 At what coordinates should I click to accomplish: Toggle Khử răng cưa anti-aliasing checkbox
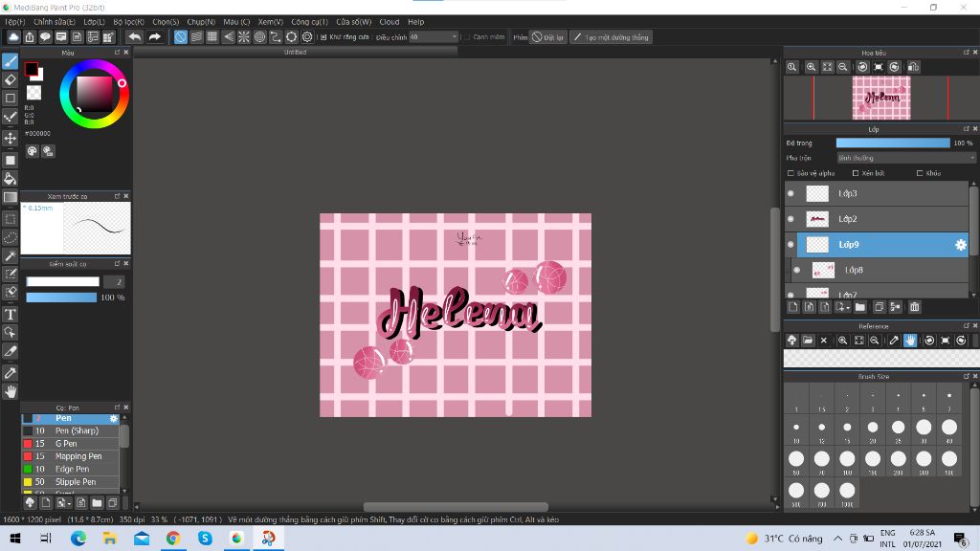[x=323, y=37]
